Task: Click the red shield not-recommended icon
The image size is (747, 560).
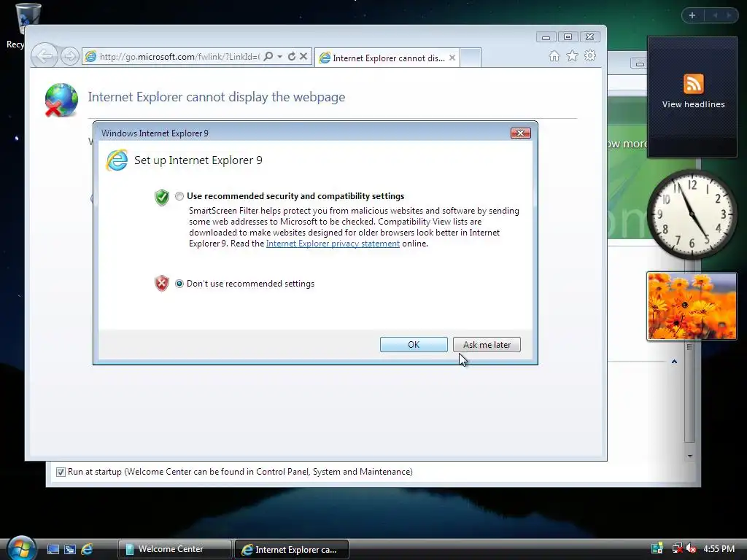Action: tap(161, 284)
